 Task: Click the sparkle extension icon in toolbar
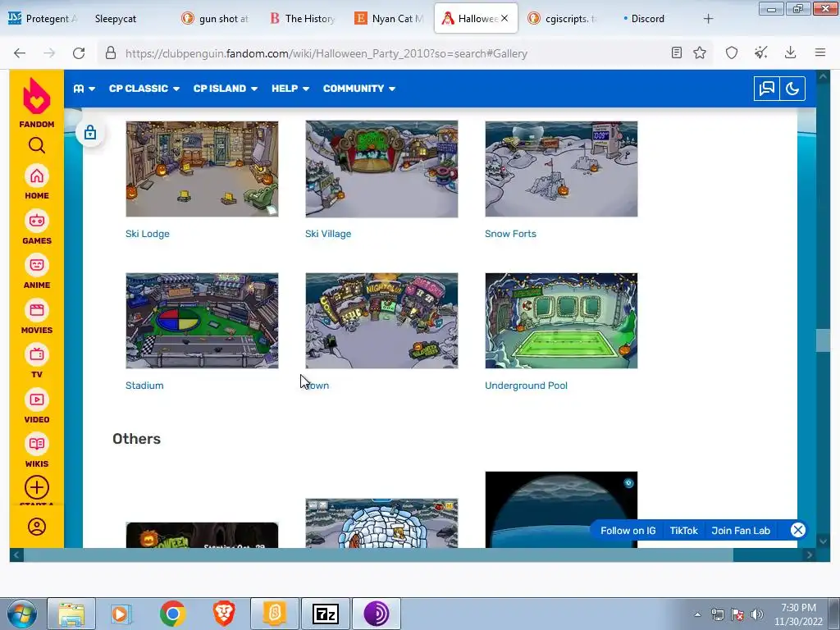pyautogui.click(x=760, y=52)
